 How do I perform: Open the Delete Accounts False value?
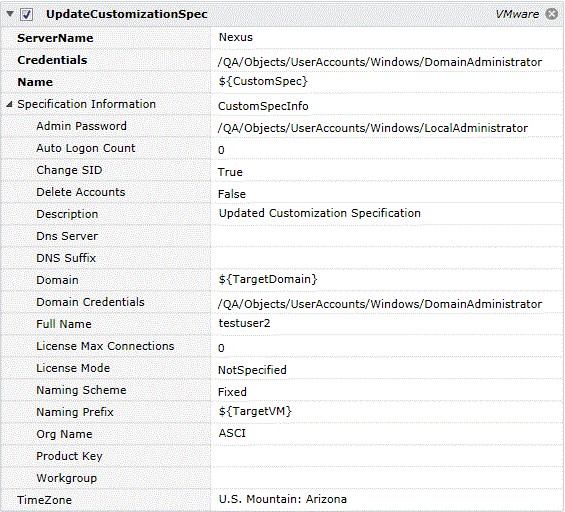click(387, 192)
